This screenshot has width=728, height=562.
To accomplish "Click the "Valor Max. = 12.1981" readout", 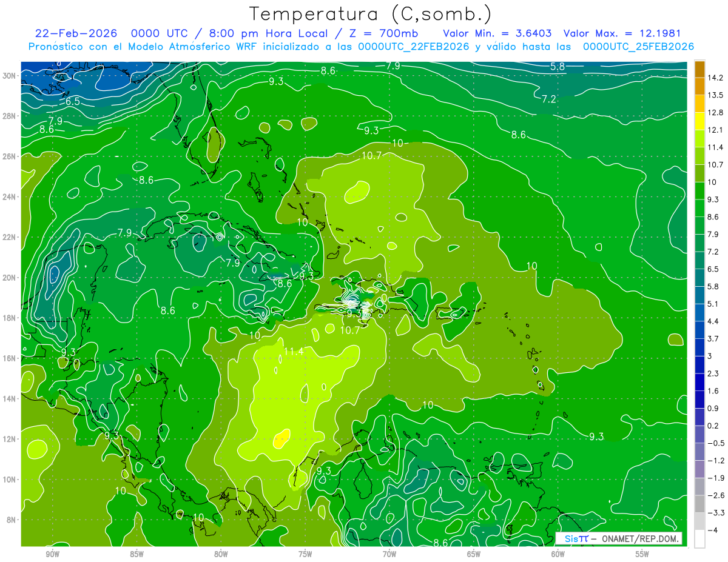I will 622,33.
